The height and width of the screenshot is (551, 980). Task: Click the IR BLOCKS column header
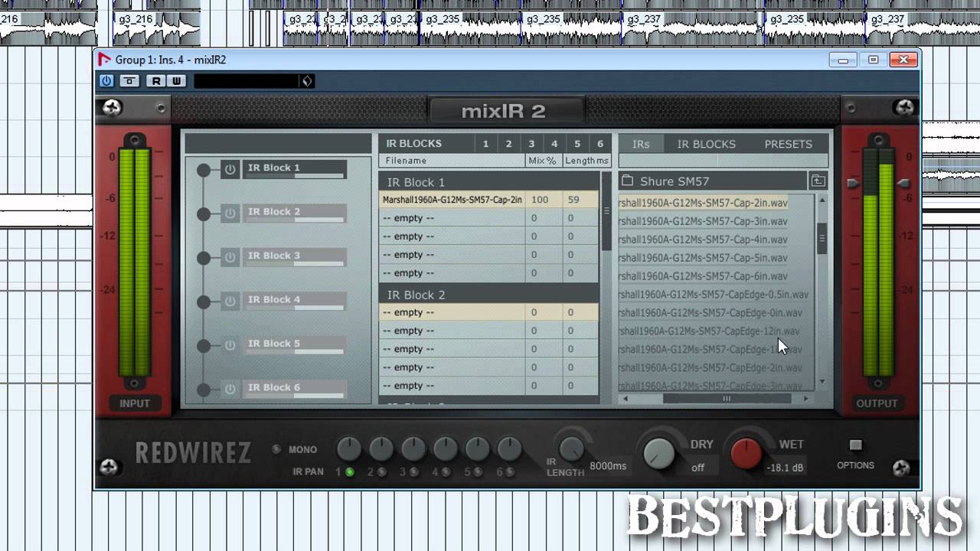413,143
